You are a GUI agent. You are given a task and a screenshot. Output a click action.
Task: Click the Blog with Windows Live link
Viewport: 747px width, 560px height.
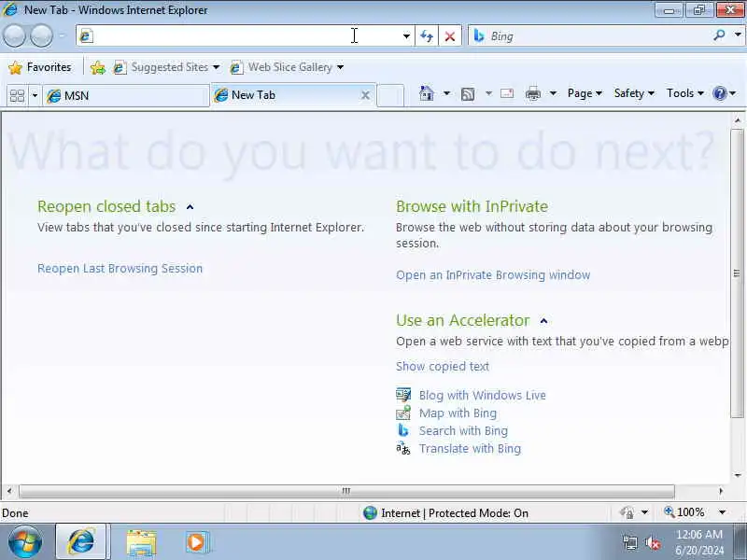(x=483, y=395)
